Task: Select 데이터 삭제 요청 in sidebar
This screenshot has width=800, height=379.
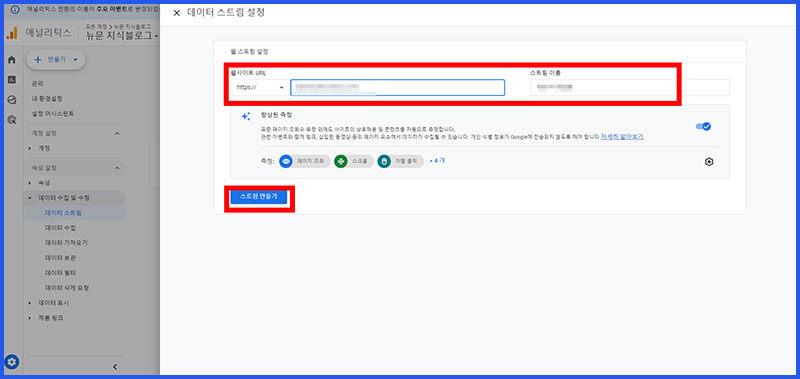Action: [x=67, y=288]
